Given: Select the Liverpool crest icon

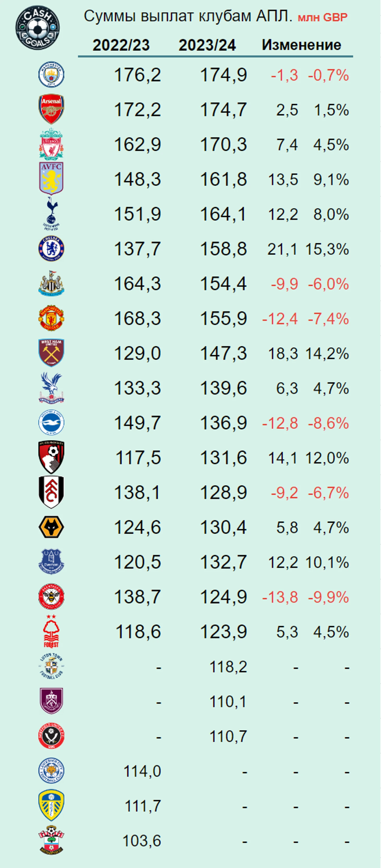Looking at the screenshot, I should pyautogui.click(x=51, y=144).
